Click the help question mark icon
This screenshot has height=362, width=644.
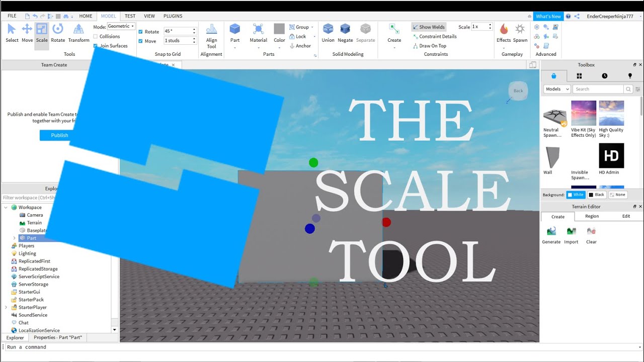click(x=568, y=16)
